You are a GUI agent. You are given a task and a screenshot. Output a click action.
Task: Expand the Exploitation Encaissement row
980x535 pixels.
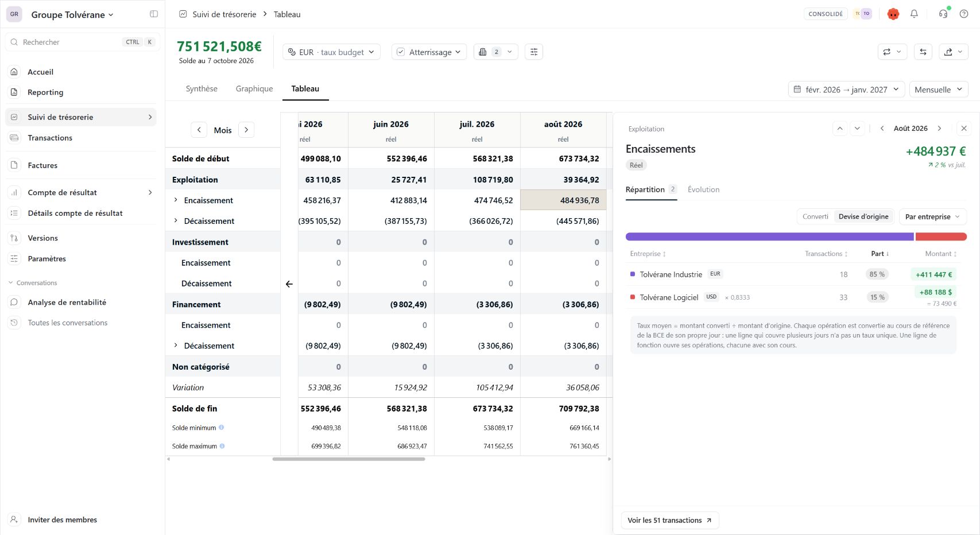176,200
